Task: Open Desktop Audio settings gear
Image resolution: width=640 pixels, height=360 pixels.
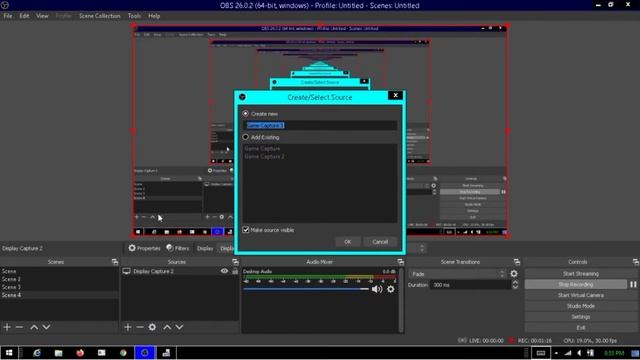Action: click(391, 289)
